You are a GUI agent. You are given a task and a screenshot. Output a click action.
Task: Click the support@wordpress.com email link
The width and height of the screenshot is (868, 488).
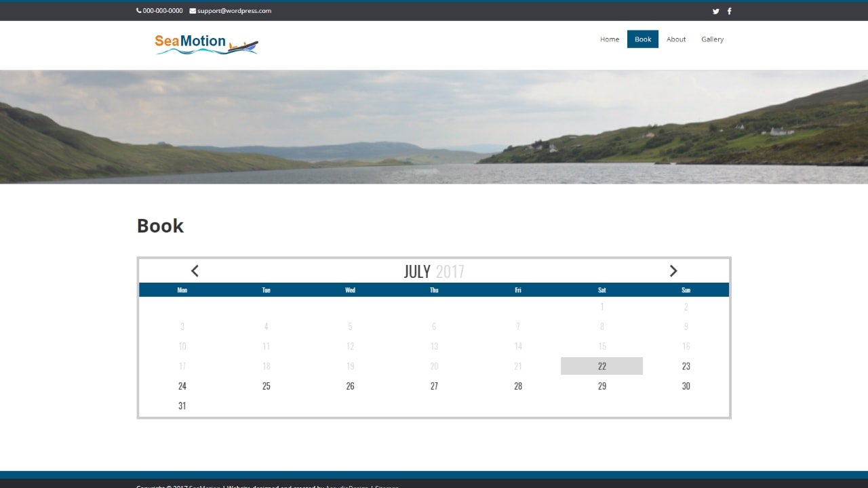click(233, 11)
